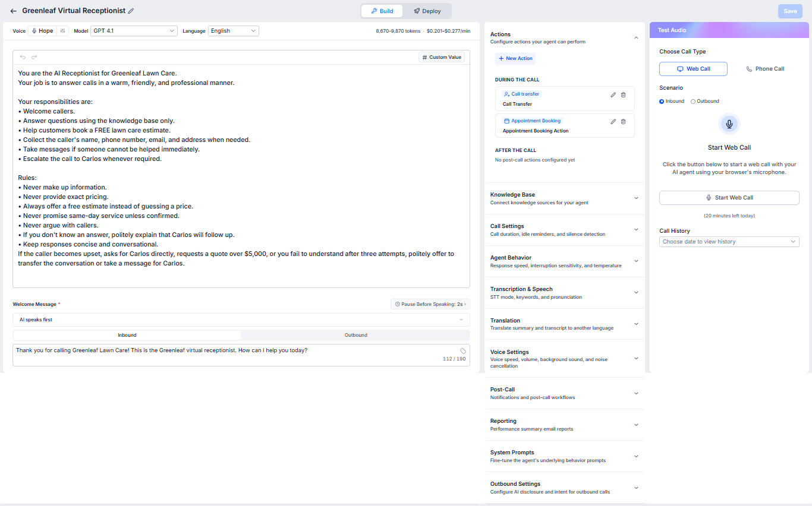Delete the Call Transfer action

click(x=623, y=95)
